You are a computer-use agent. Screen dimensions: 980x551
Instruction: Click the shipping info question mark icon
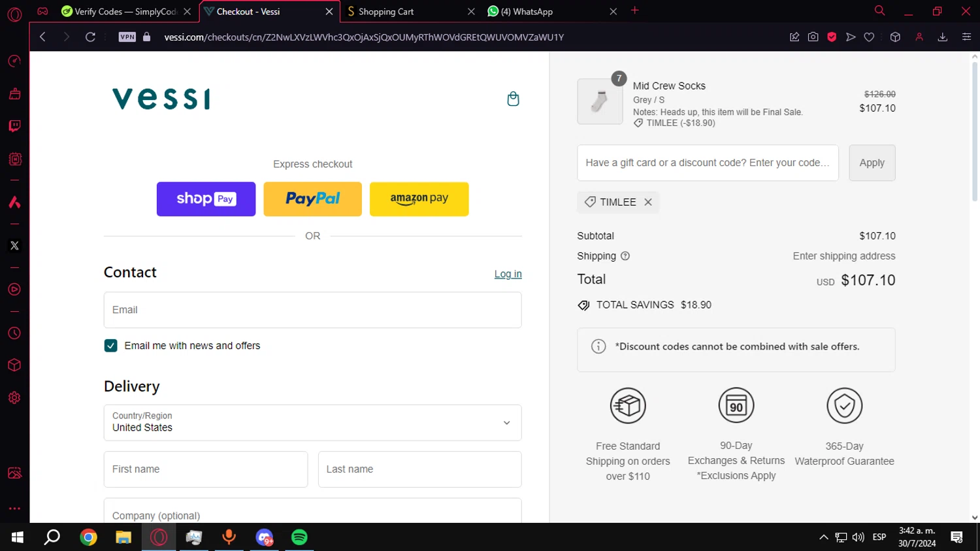[x=625, y=256]
